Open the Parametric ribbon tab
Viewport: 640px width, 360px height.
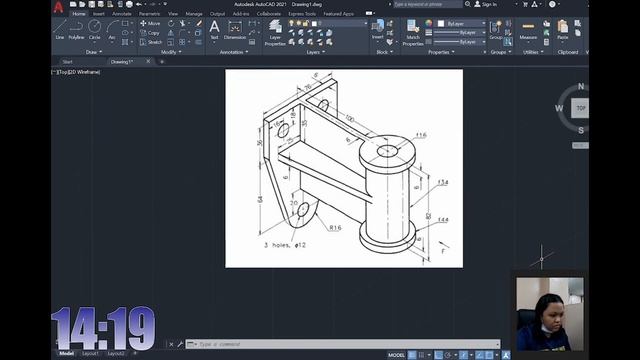click(x=149, y=14)
